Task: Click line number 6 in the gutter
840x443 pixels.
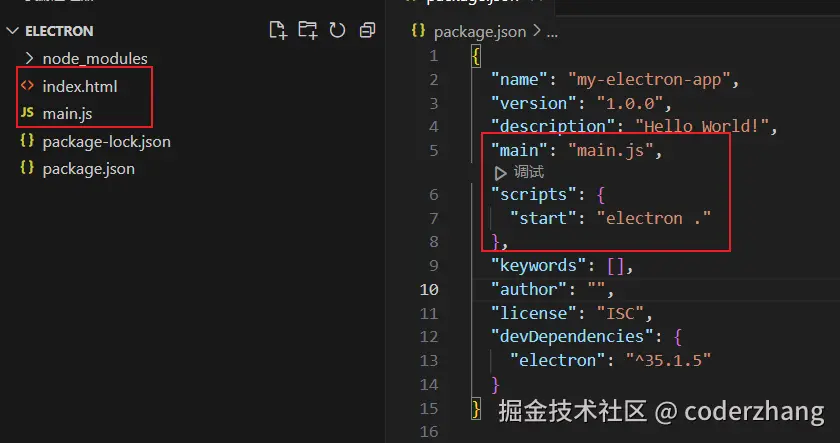Action: (x=433, y=194)
